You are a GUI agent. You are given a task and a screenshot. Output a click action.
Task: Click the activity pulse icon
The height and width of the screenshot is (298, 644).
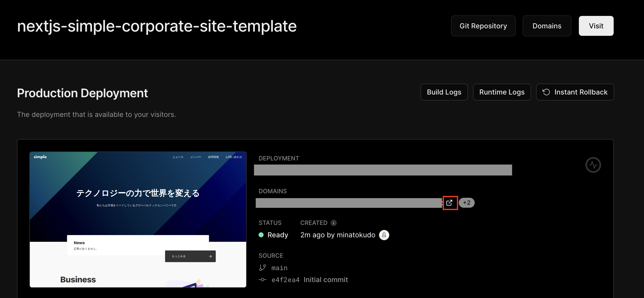593,165
